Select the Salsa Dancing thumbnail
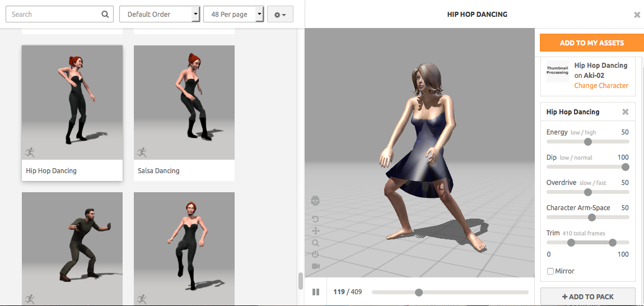The width and height of the screenshot is (644, 306). click(184, 103)
